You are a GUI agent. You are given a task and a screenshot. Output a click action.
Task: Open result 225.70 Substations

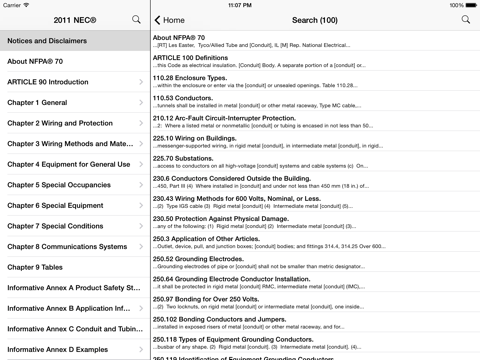click(x=316, y=162)
